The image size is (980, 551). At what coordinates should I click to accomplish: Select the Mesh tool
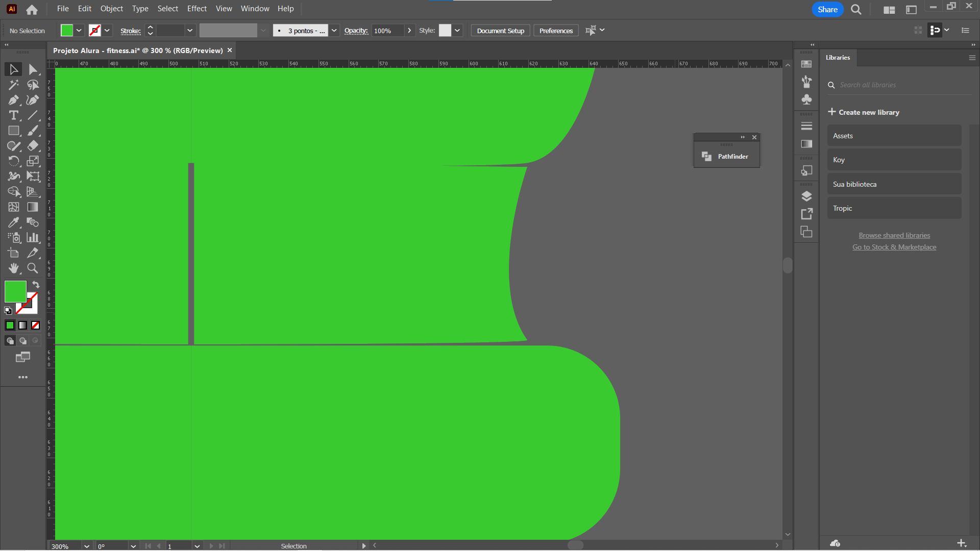click(14, 207)
